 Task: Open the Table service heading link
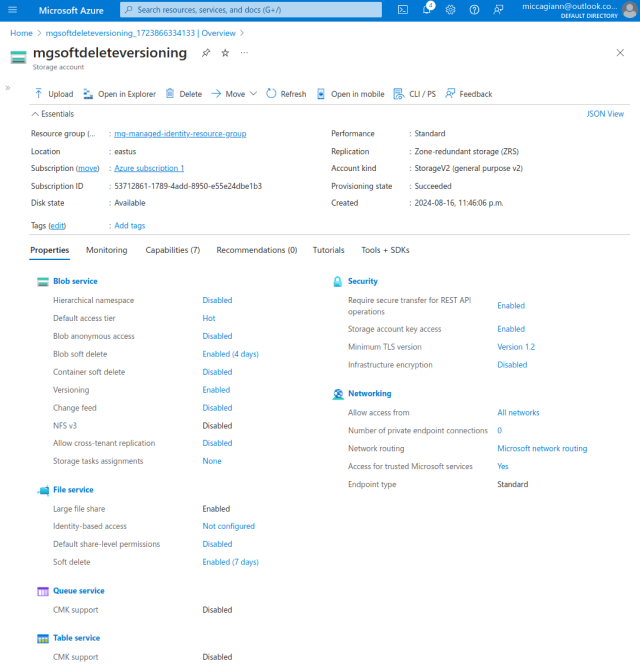pos(77,638)
